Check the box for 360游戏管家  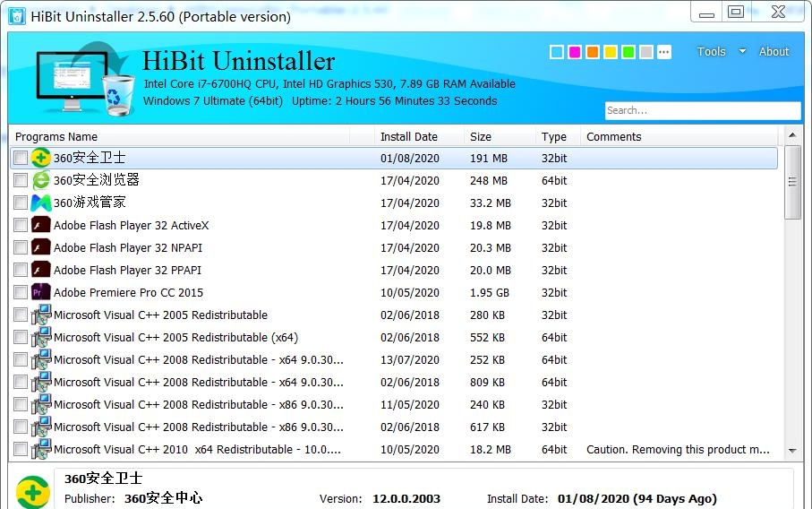click(21, 203)
